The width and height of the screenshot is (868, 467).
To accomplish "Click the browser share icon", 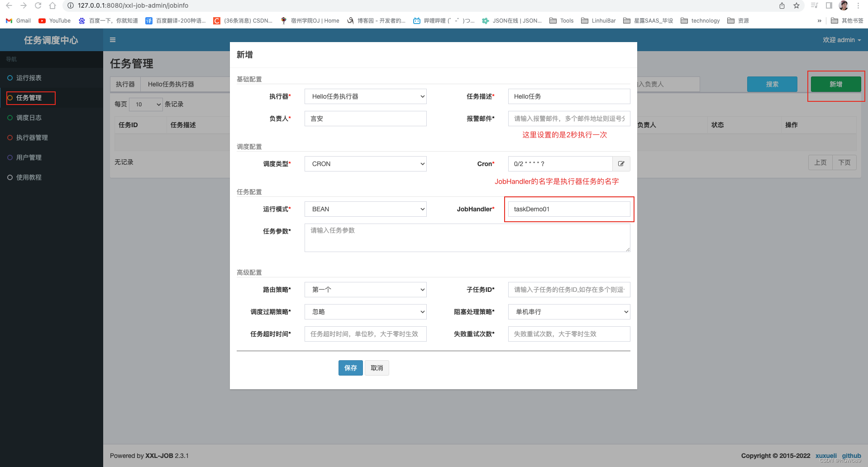I will point(782,5).
